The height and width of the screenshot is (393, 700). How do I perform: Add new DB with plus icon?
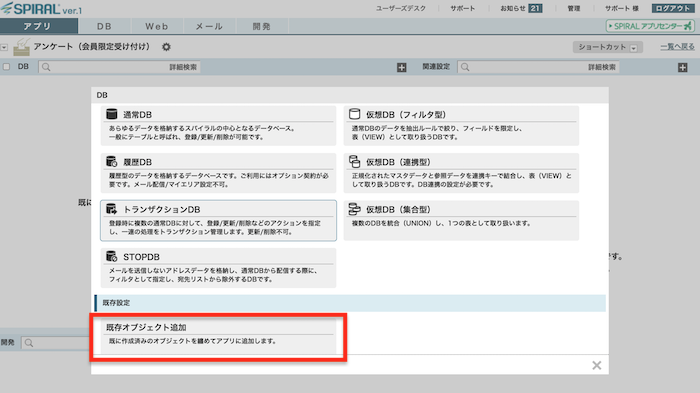click(x=402, y=67)
